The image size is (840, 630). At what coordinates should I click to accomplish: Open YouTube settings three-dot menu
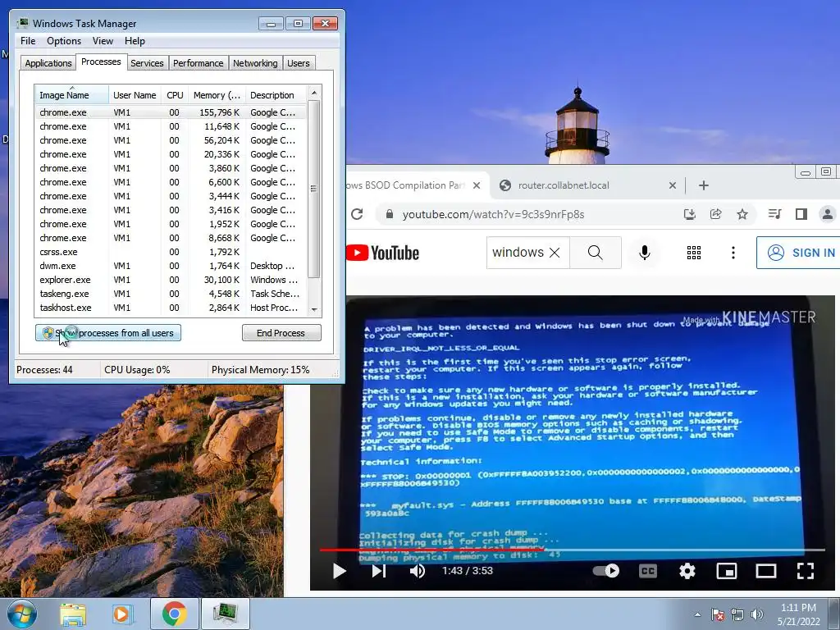tap(733, 253)
